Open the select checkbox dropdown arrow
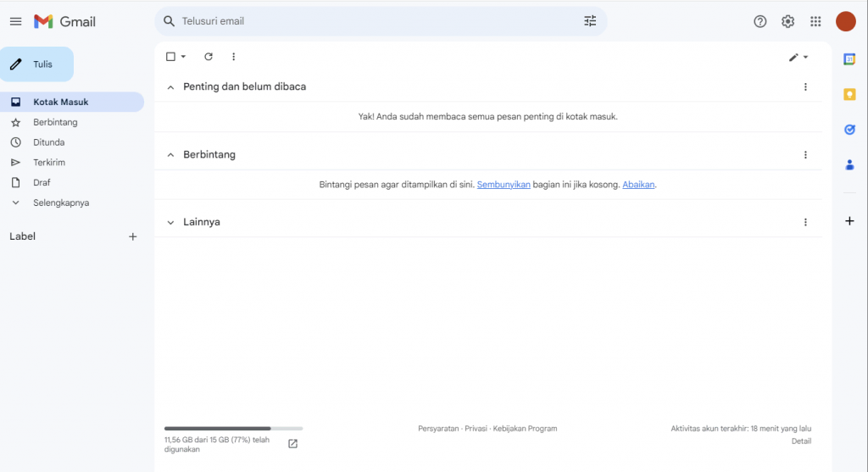Viewport: 868px width, 472px height. tap(183, 57)
